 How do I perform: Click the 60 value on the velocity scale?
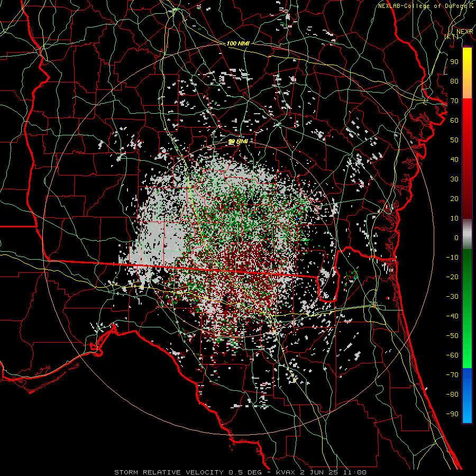454,120
